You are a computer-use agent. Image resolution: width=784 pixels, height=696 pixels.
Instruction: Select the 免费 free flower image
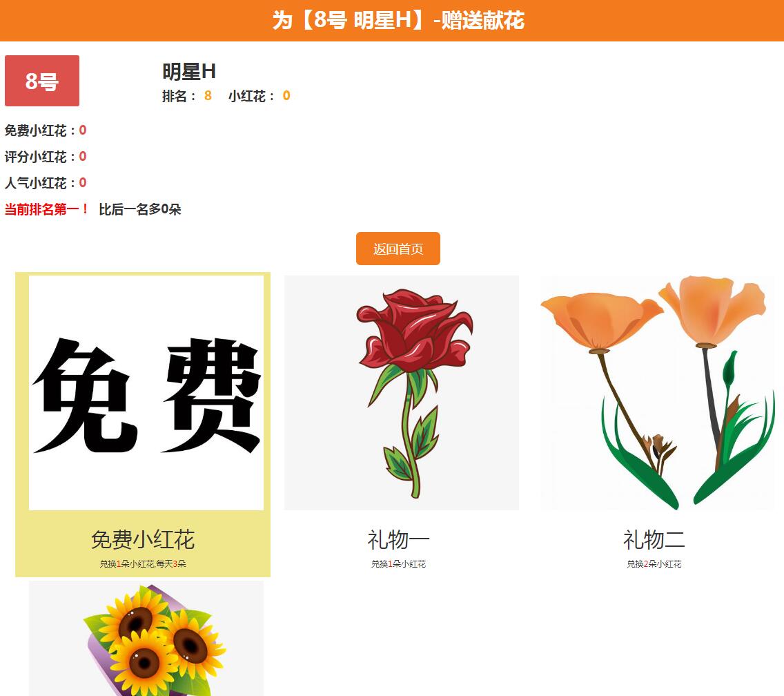point(146,392)
